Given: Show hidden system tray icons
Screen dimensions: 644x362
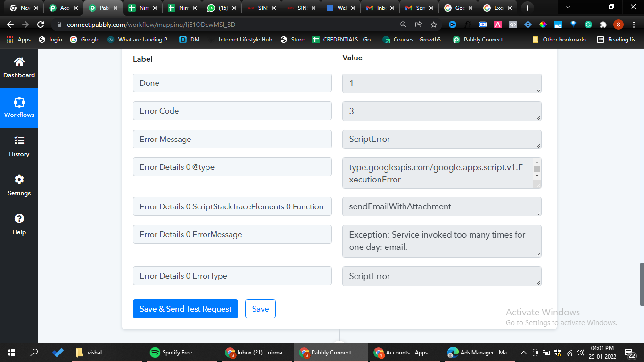Looking at the screenshot, I should [523, 353].
